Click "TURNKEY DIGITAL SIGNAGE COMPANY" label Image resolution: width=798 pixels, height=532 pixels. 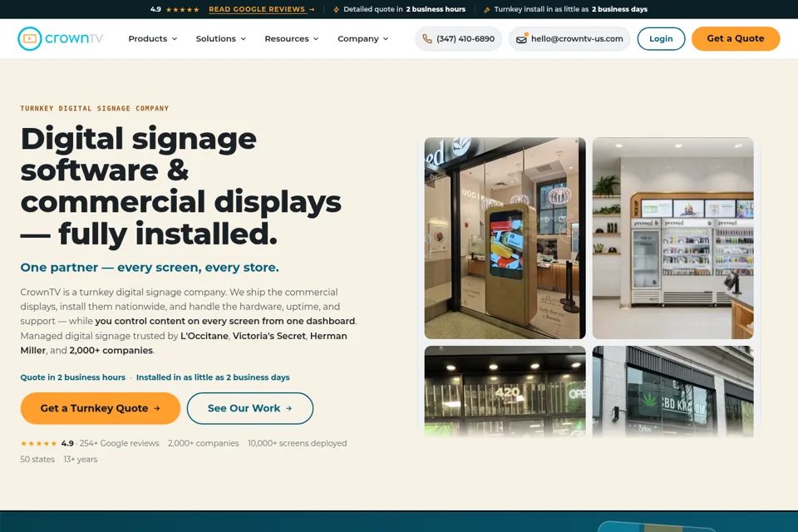[x=95, y=108]
